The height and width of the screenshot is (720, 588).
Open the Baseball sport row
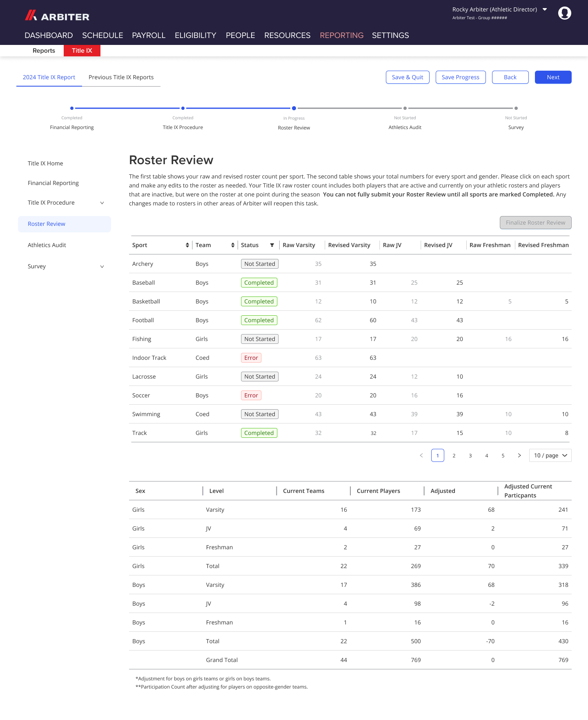[351, 283]
